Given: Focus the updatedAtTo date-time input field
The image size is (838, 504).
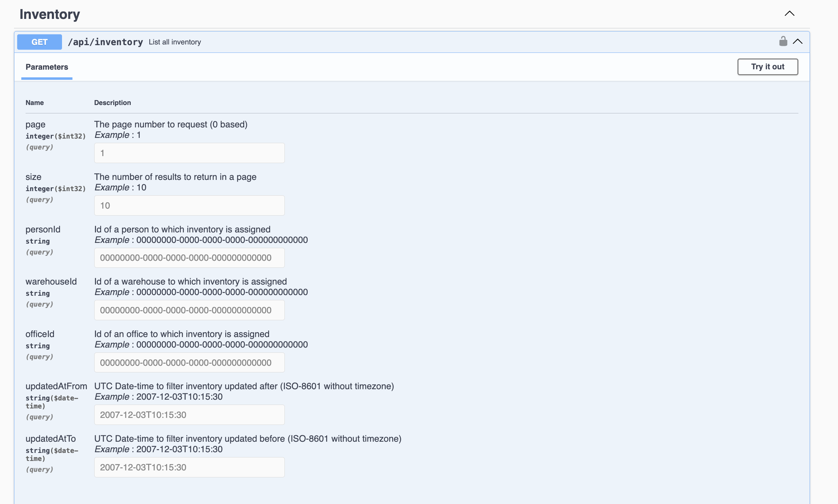Looking at the screenshot, I should 189,467.
